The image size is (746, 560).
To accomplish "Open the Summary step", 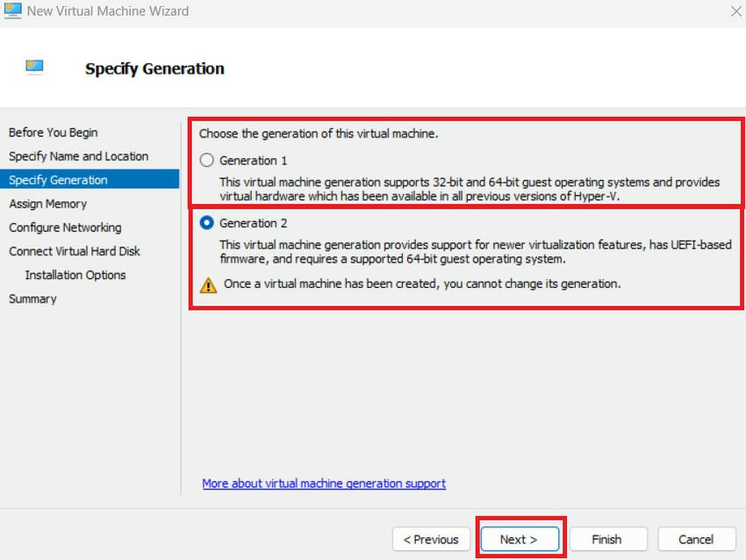I will coord(32,298).
